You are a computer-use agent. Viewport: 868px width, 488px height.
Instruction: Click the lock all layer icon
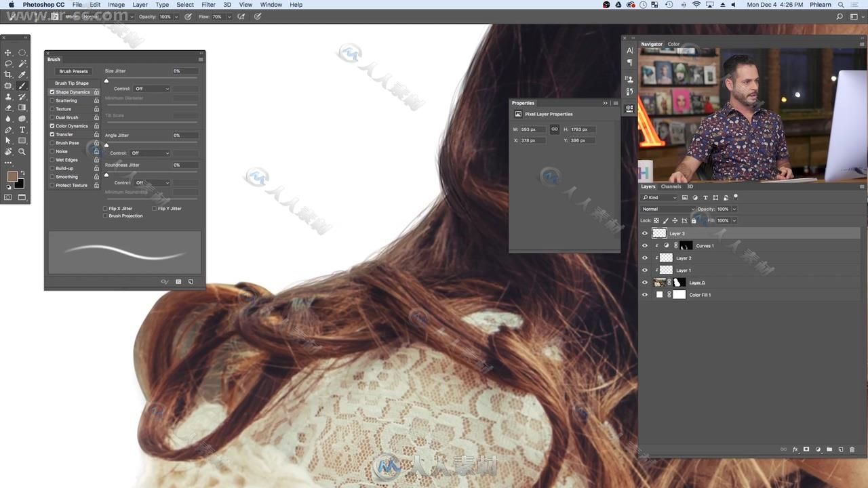(x=693, y=220)
